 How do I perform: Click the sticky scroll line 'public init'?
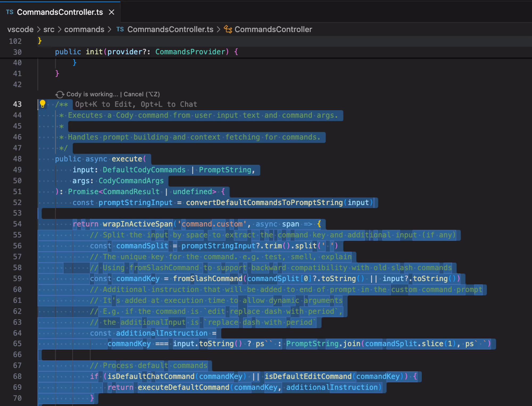point(146,52)
